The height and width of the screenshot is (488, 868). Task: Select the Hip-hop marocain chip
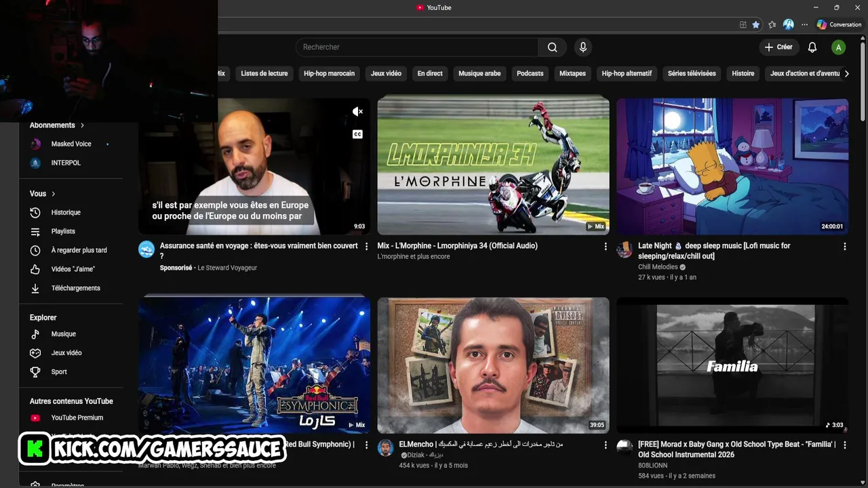point(329,73)
